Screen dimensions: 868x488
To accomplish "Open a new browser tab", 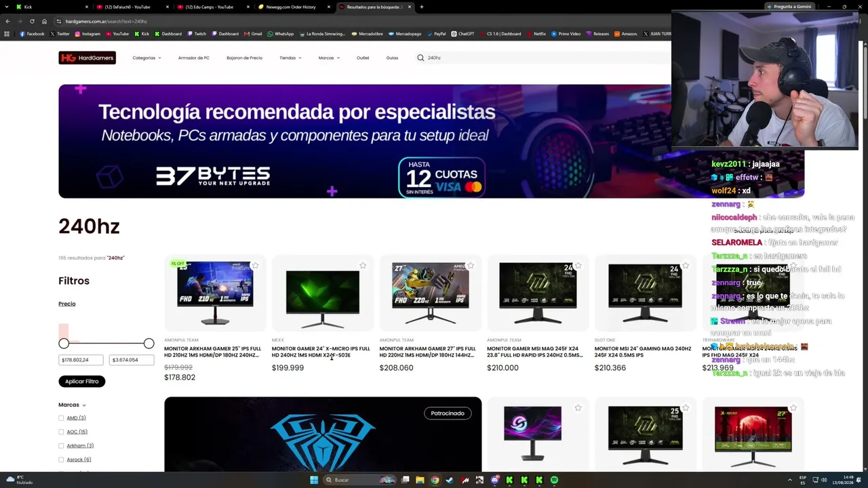I will [x=421, y=7].
